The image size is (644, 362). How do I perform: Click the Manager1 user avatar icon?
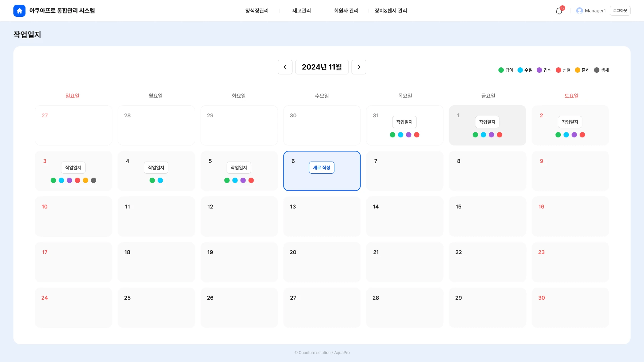tap(579, 11)
